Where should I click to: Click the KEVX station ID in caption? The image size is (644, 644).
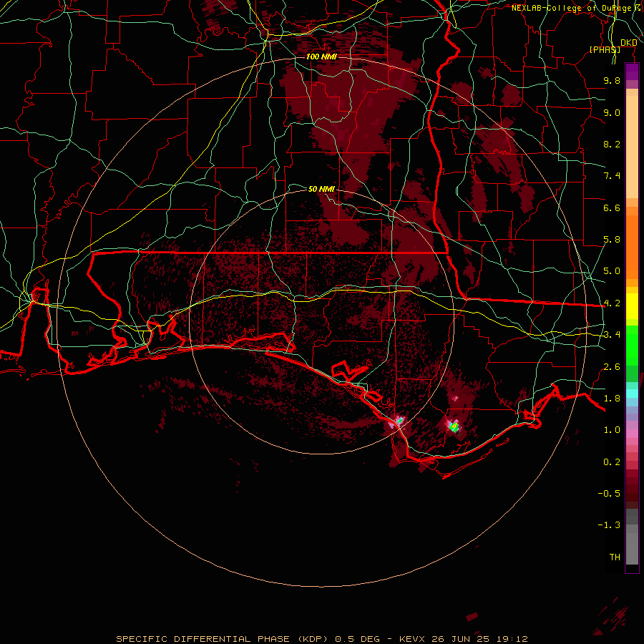click(x=413, y=639)
